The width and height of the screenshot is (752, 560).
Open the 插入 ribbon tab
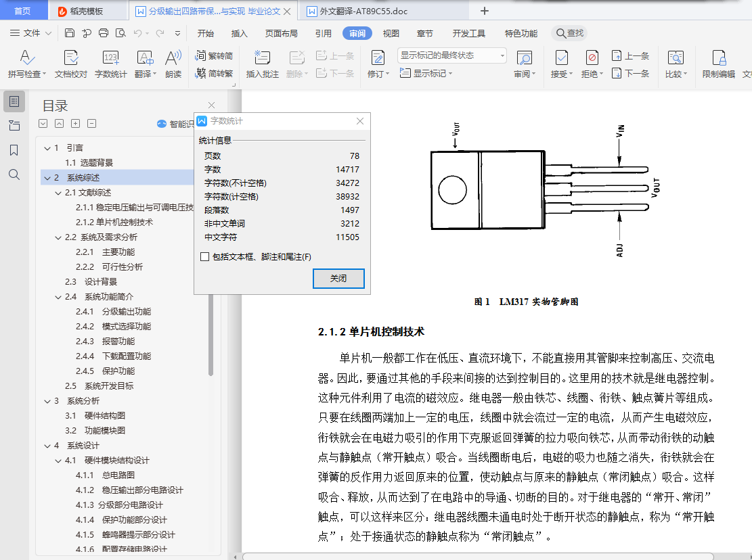(240, 33)
